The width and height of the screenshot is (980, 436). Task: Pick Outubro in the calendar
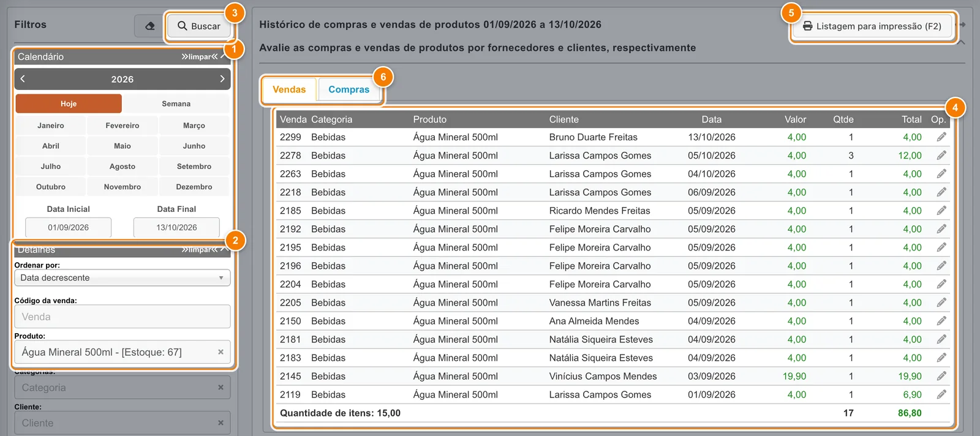point(51,187)
